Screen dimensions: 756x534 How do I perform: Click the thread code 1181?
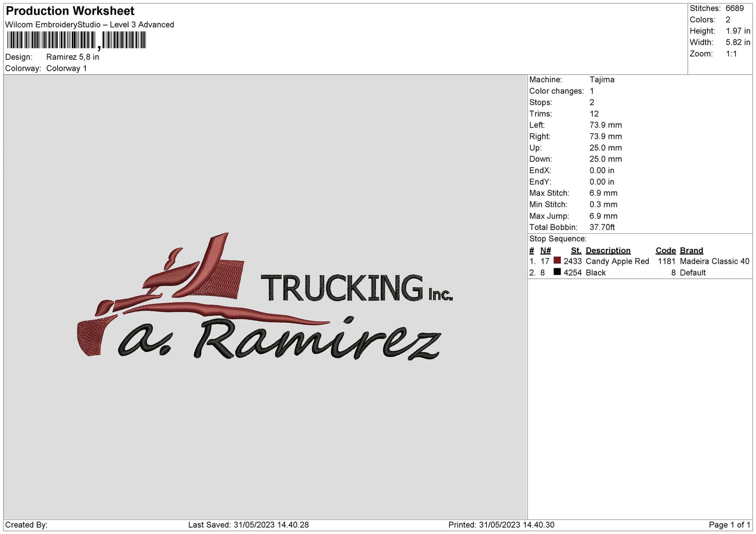pyautogui.click(x=667, y=262)
